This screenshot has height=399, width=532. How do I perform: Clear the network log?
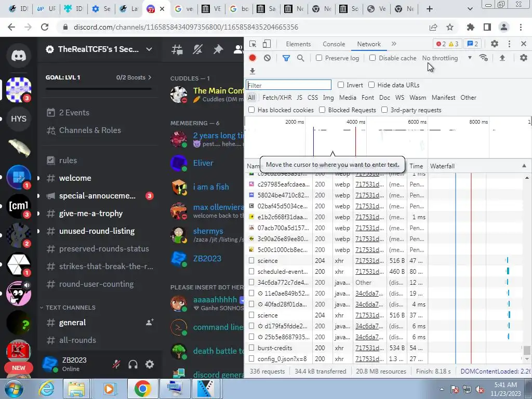[x=268, y=58]
